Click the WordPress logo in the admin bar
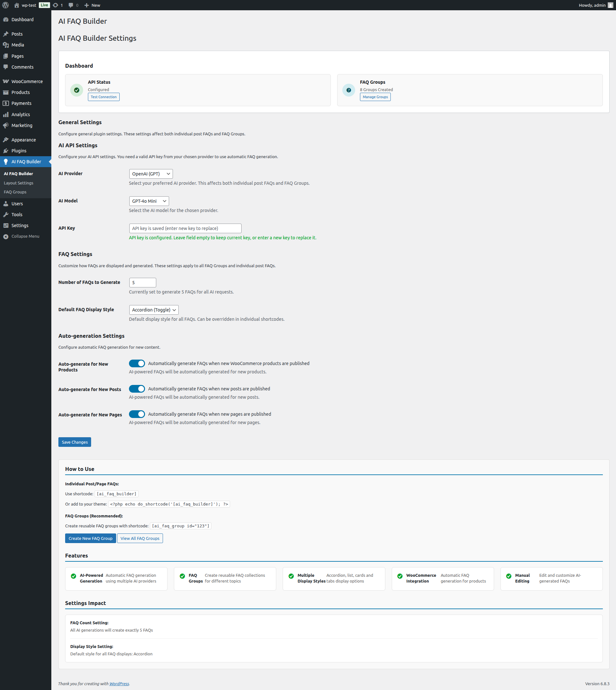The height and width of the screenshot is (690, 616). (5, 5)
